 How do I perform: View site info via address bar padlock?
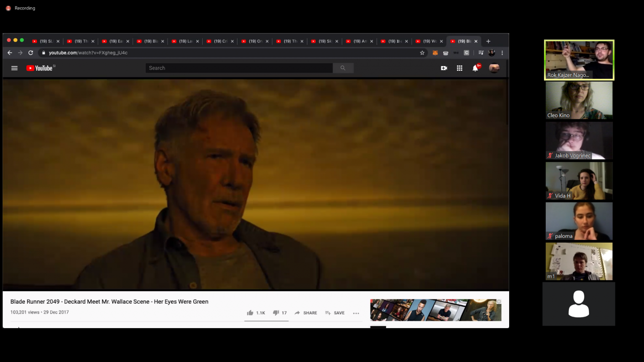(43, 53)
